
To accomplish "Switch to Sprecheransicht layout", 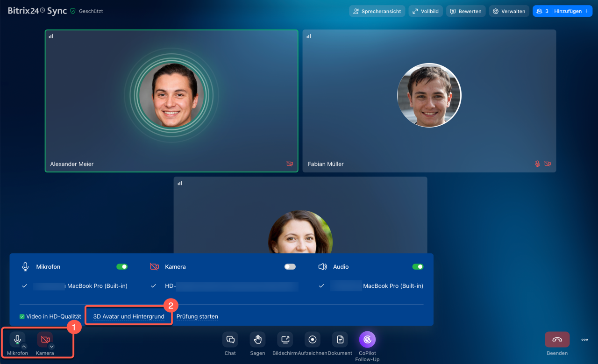I will [377, 11].
